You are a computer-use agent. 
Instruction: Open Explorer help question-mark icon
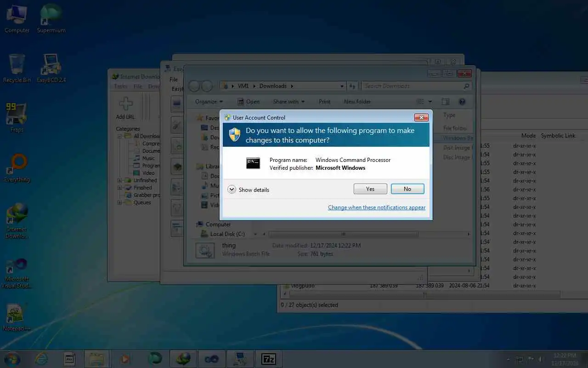(x=462, y=102)
